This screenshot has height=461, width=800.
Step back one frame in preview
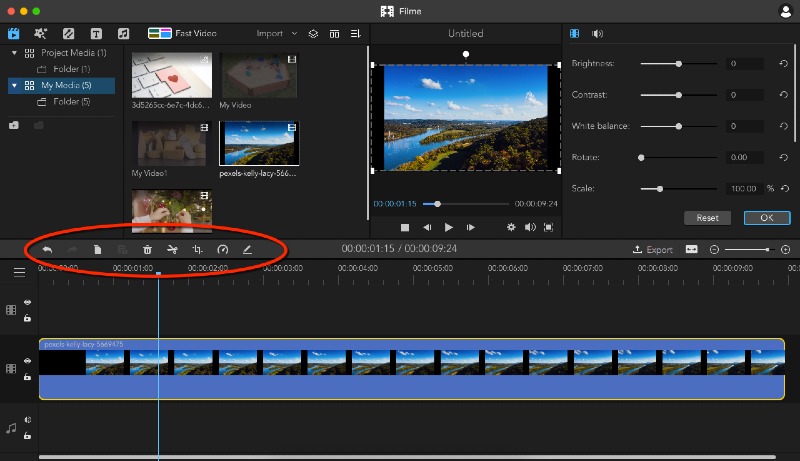click(x=427, y=227)
